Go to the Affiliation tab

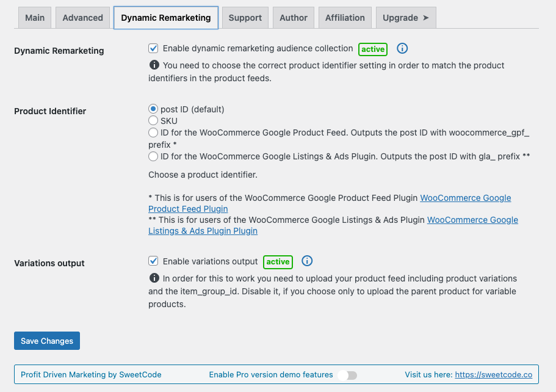(x=345, y=18)
